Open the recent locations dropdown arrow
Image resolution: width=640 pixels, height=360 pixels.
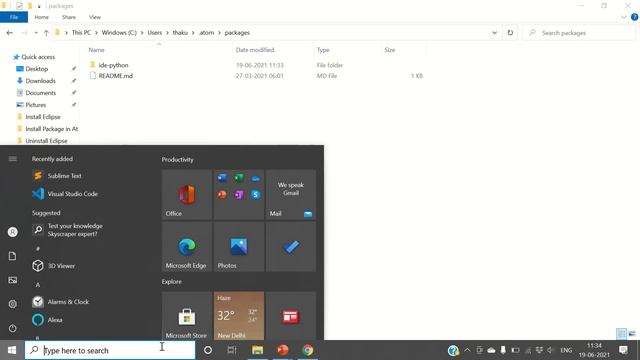(36, 33)
